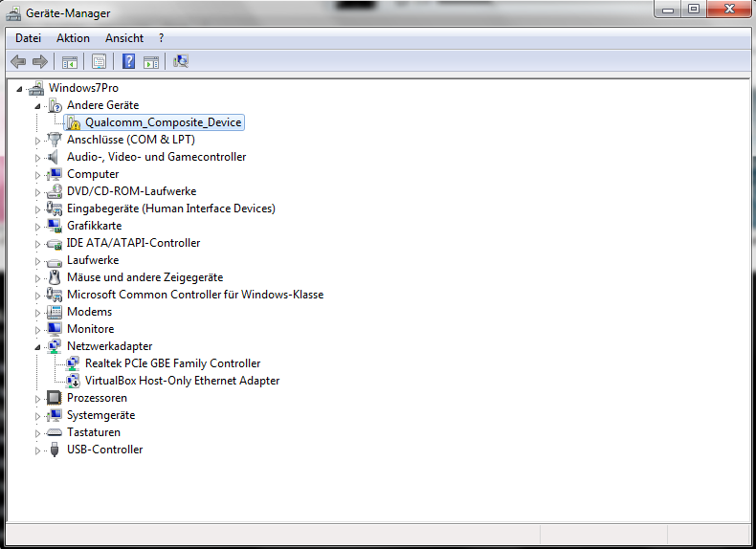Expand the Eingabegeräte (Human Interface Devices) node
The width and height of the screenshot is (756, 549).
[37, 209]
